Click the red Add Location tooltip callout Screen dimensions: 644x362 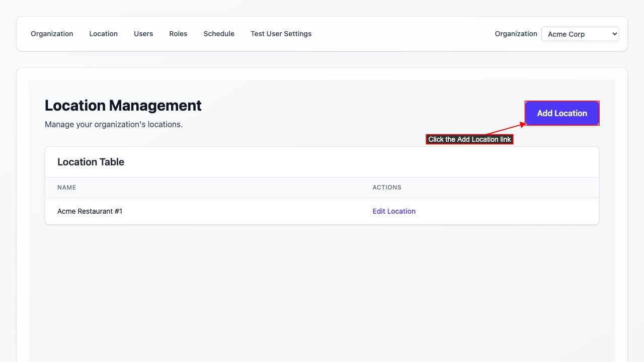click(469, 139)
